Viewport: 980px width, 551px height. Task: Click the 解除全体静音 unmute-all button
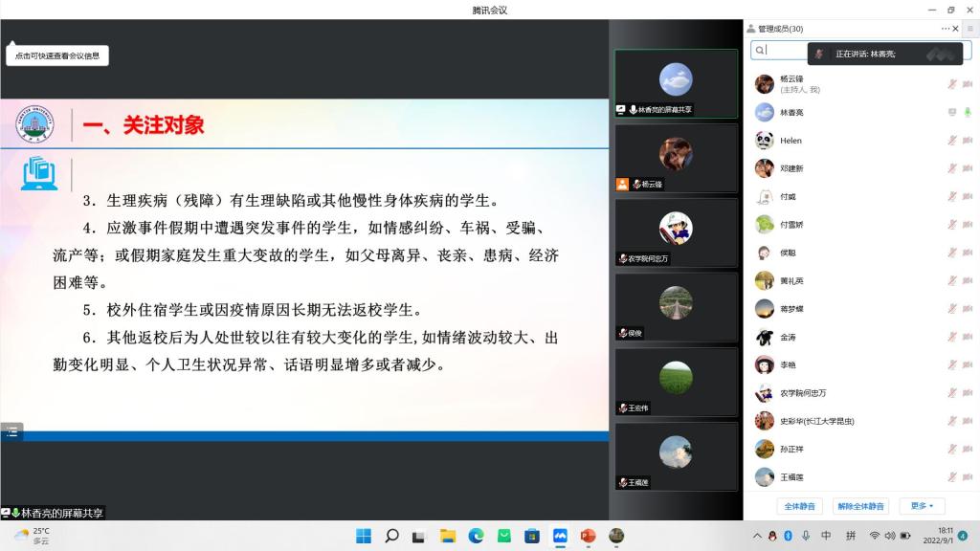click(860, 506)
